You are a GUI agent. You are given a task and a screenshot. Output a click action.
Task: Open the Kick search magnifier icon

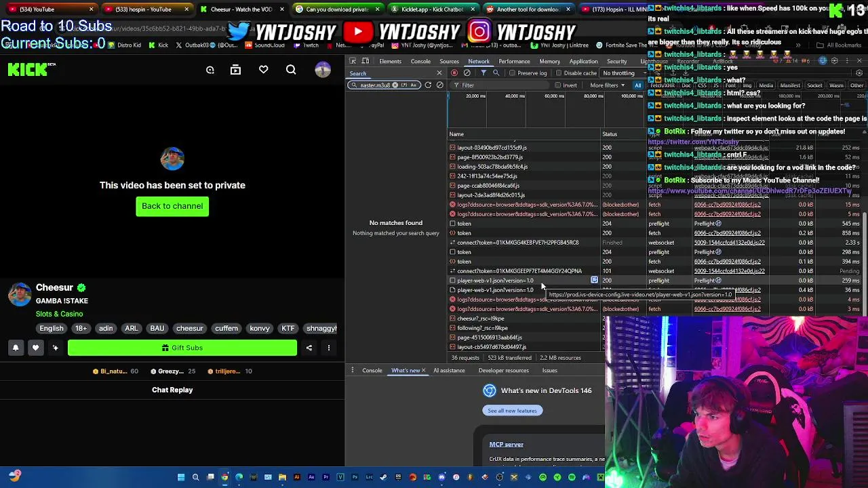pos(291,70)
